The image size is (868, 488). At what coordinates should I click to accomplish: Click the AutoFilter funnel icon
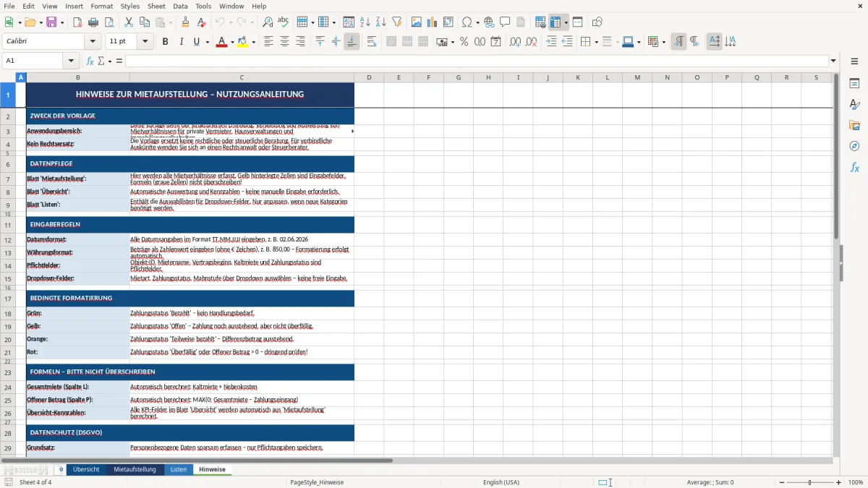pyautogui.click(x=397, y=22)
